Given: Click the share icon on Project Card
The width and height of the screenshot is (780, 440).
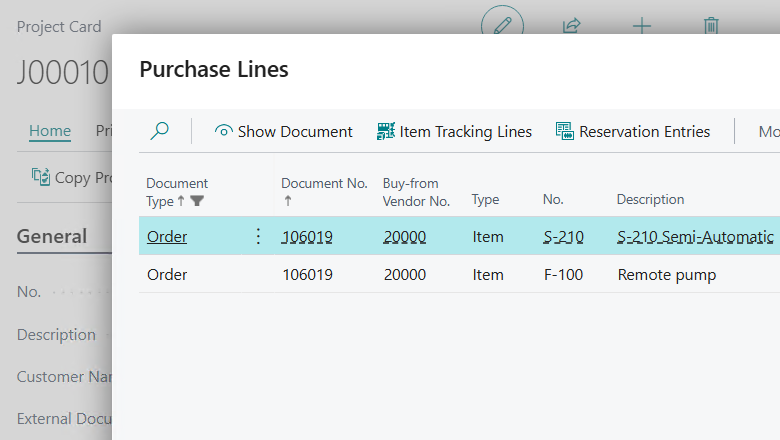Looking at the screenshot, I should coord(572,25).
